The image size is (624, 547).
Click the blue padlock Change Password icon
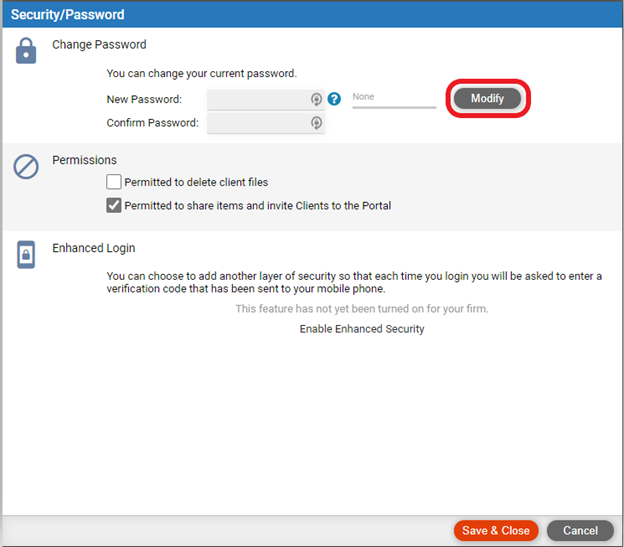coord(26,51)
